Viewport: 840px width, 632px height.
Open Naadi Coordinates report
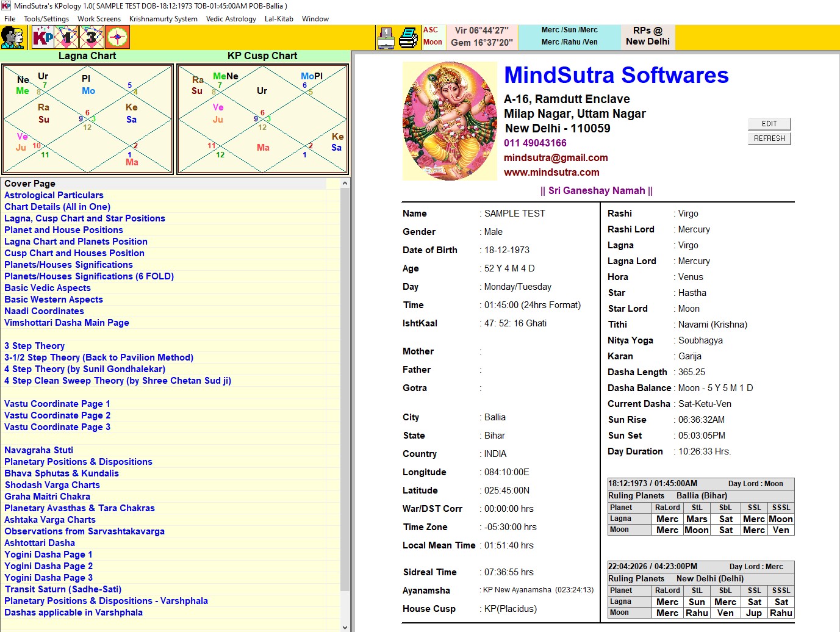(44, 311)
